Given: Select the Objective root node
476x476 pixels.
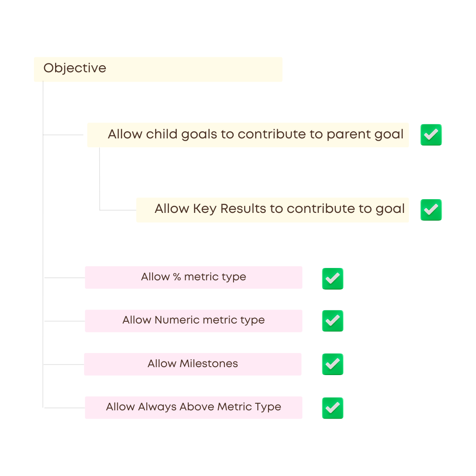Looking at the screenshot, I should 158,69.
